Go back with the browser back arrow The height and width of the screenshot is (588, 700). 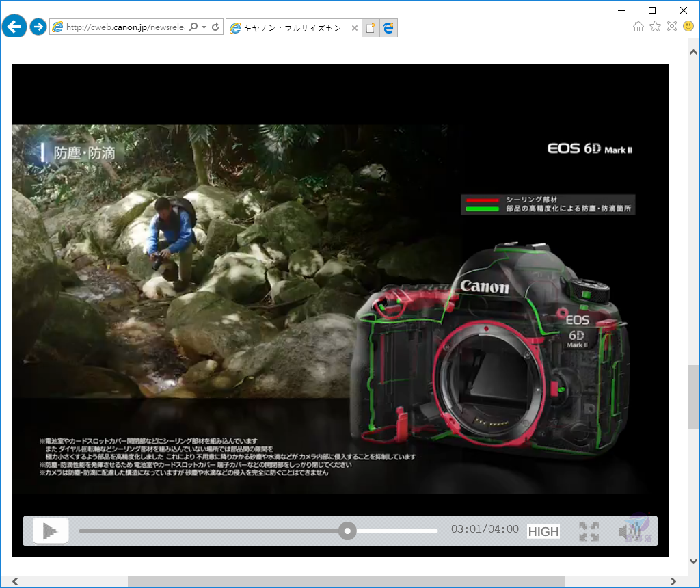pyautogui.click(x=14, y=27)
